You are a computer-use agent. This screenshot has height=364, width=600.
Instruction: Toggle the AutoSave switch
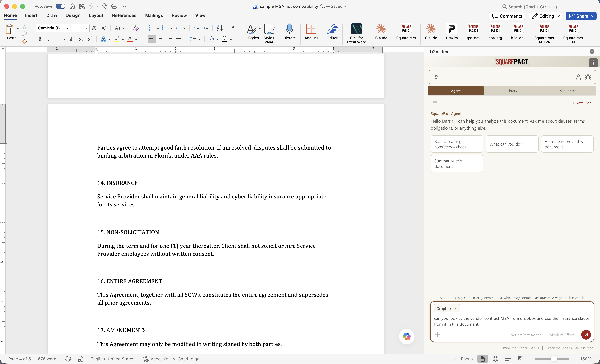[x=60, y=6]
